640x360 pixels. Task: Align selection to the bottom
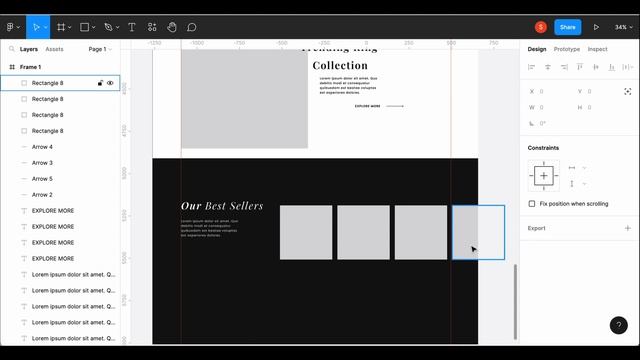pos(611,67)
